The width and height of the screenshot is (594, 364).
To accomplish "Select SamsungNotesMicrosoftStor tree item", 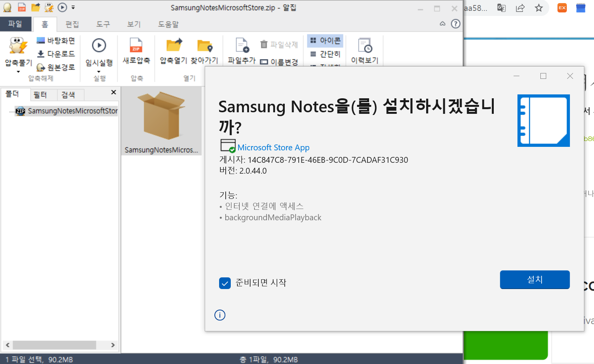I will pos(67,111).
